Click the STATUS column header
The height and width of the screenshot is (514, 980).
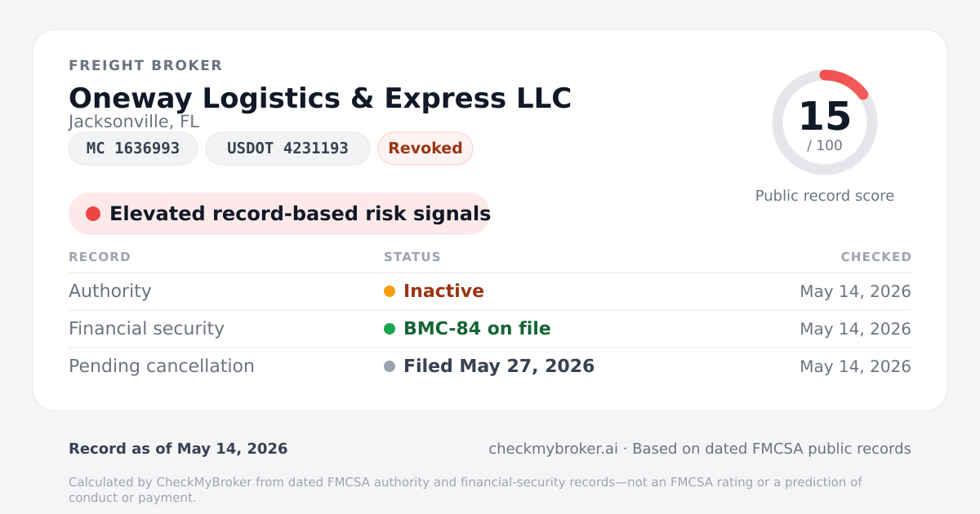tap(412, 257)
